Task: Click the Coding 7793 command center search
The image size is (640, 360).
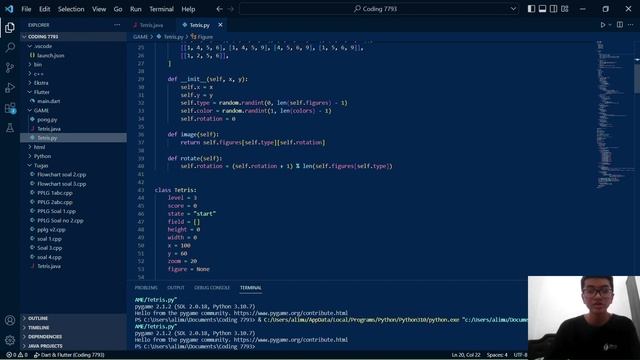Action: [379, 9]
